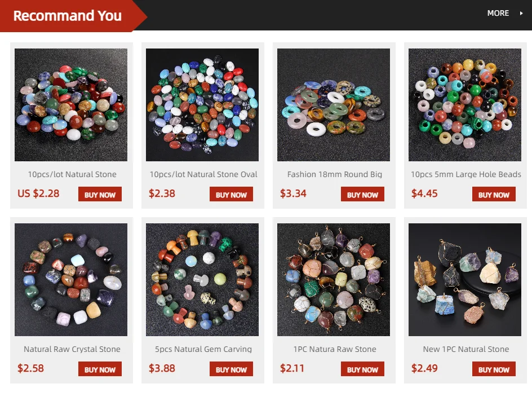Click the MORE arrow icon

(521, 13)
